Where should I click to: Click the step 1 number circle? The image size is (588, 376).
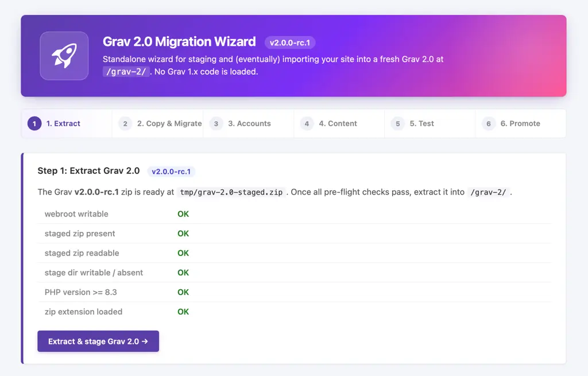(34, 123)
